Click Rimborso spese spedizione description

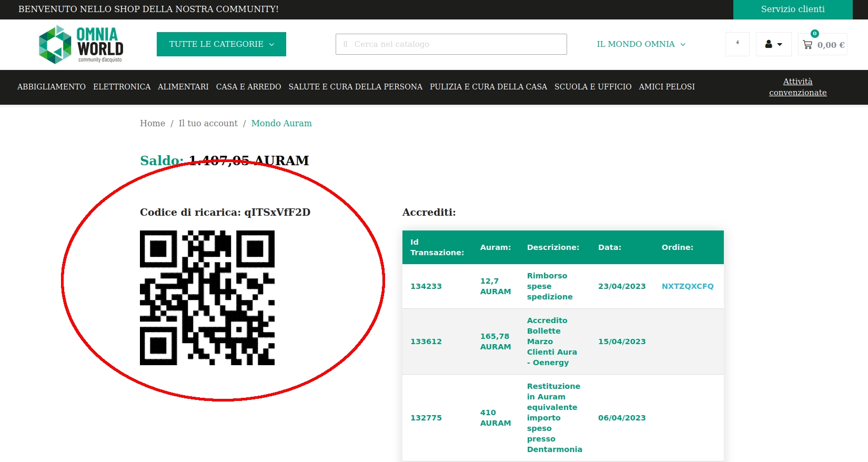pyautogui.click(x=550, y=286)
